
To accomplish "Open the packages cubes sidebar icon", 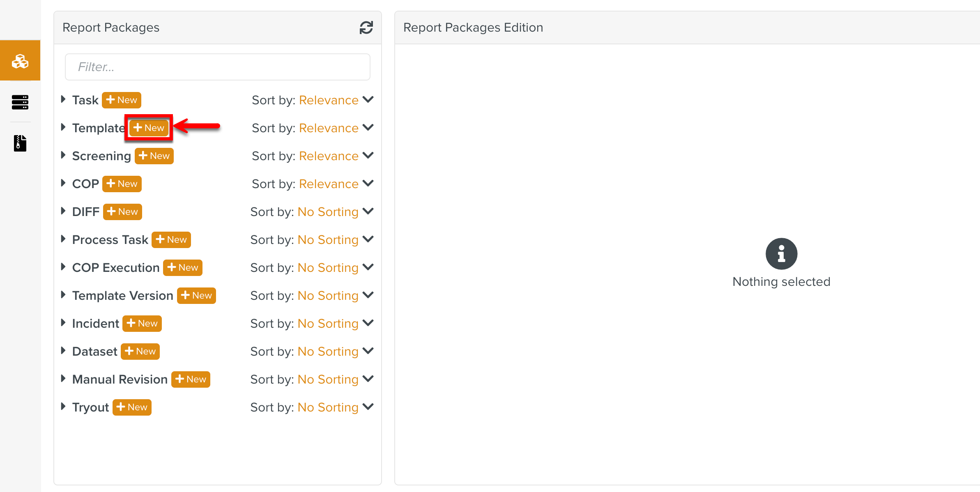I will pyautogui.click(x=20, y=61).
